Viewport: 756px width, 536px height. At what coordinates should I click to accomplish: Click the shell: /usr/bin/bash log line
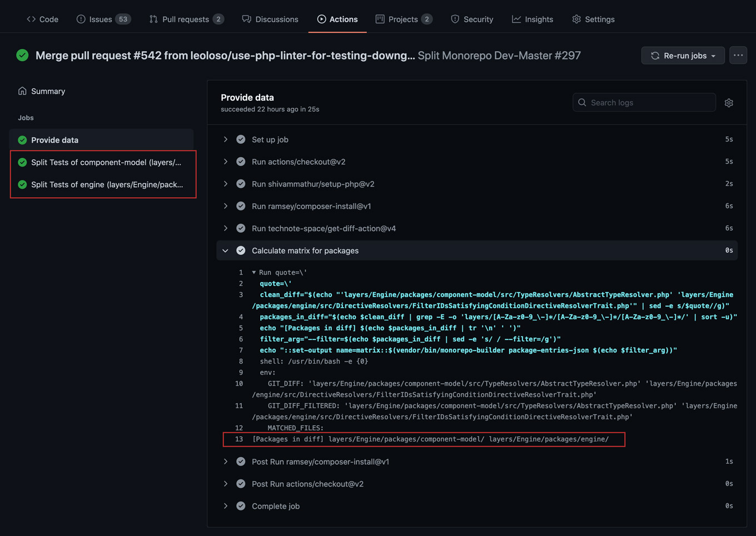pos(314,362)
